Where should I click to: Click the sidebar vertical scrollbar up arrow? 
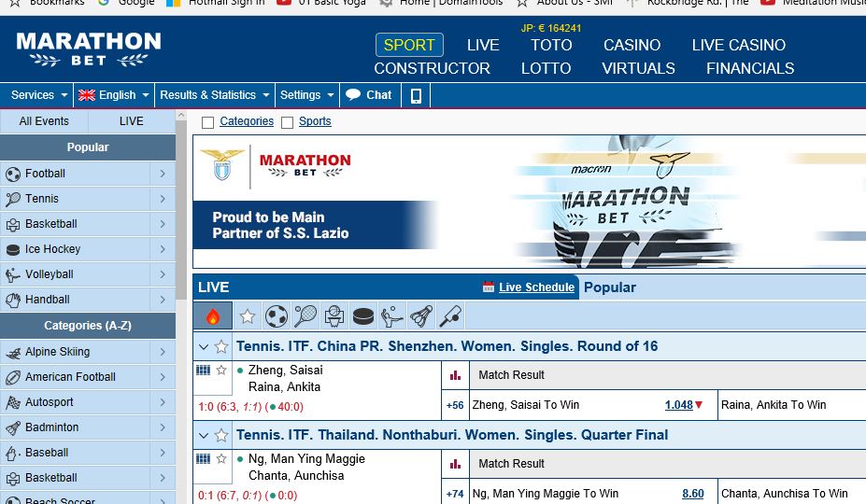pos(180,115)
